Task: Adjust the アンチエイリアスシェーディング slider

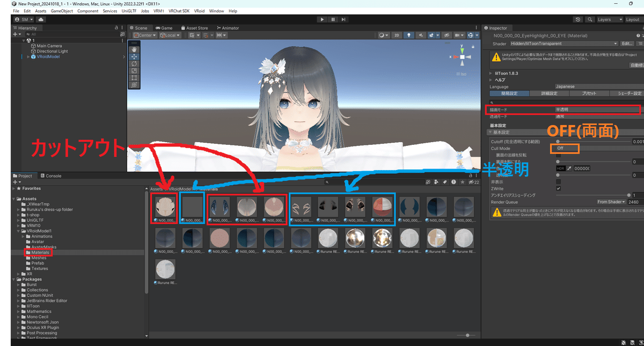Action: pos(592,195)
